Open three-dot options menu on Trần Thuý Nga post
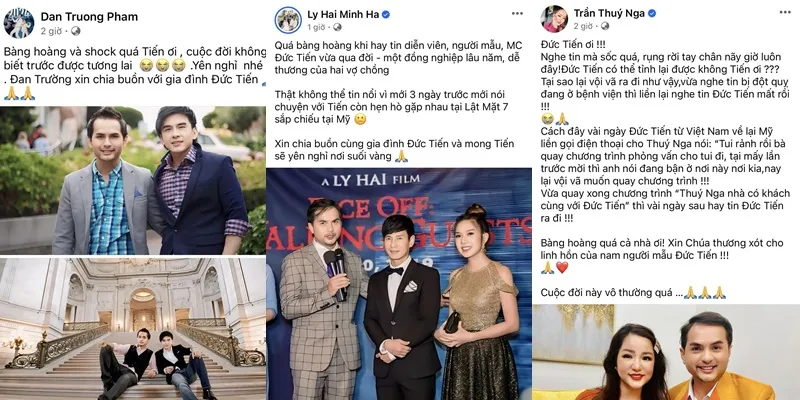This screenshot has width=800, height=400. click(786, 12)
